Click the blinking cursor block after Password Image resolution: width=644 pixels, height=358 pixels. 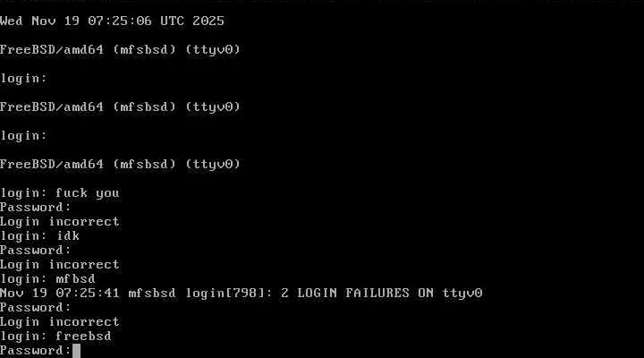[76, 350]
